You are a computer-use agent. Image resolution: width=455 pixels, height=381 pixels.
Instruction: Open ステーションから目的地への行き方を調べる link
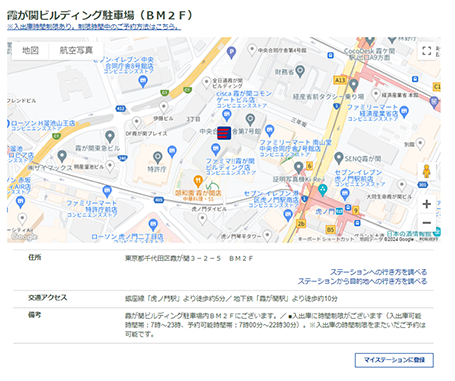point(362,281)
